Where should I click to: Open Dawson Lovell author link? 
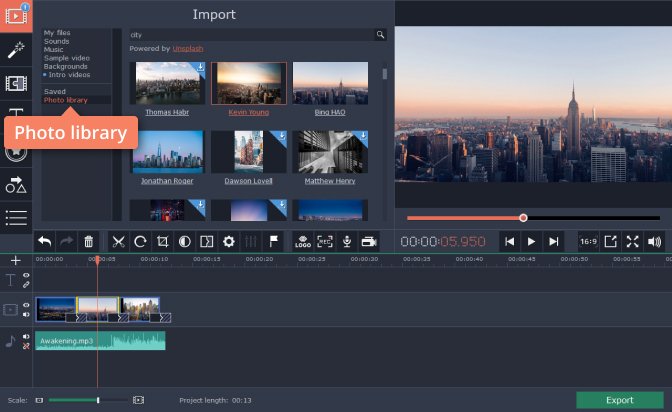click(249, 181)
